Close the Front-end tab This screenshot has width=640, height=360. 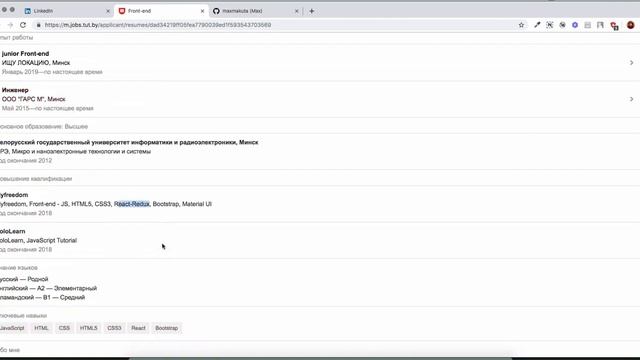pyautogui.click(x=202, y=11)
